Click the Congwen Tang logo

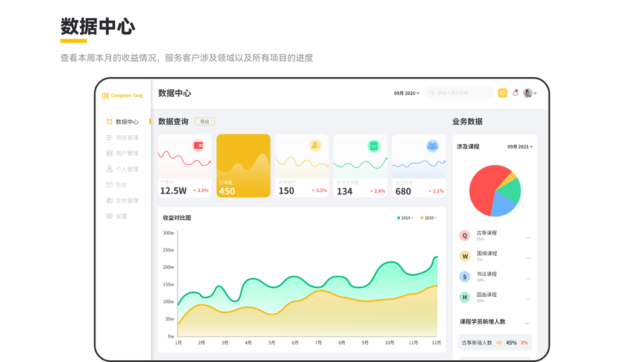[123, 96]
